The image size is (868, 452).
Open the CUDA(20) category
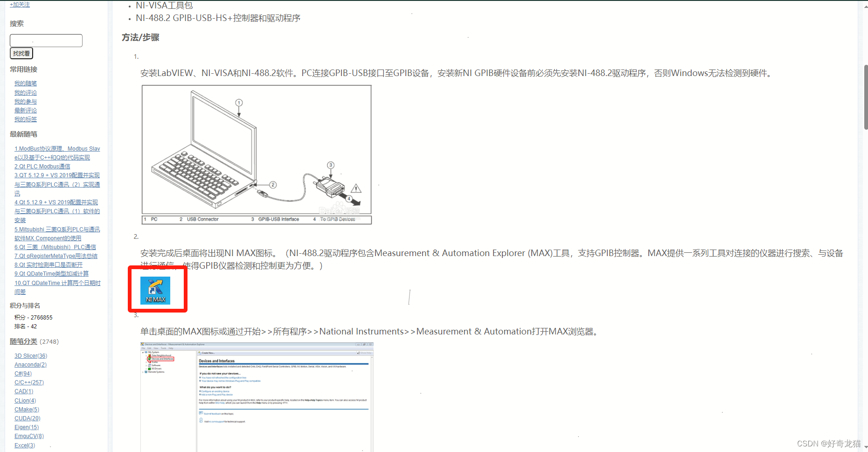pos(28,418)
